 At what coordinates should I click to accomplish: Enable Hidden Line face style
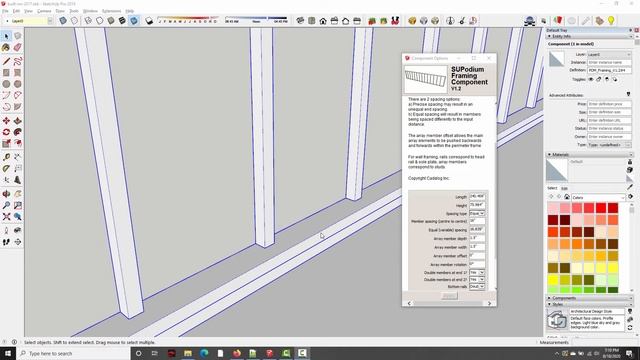100,21
